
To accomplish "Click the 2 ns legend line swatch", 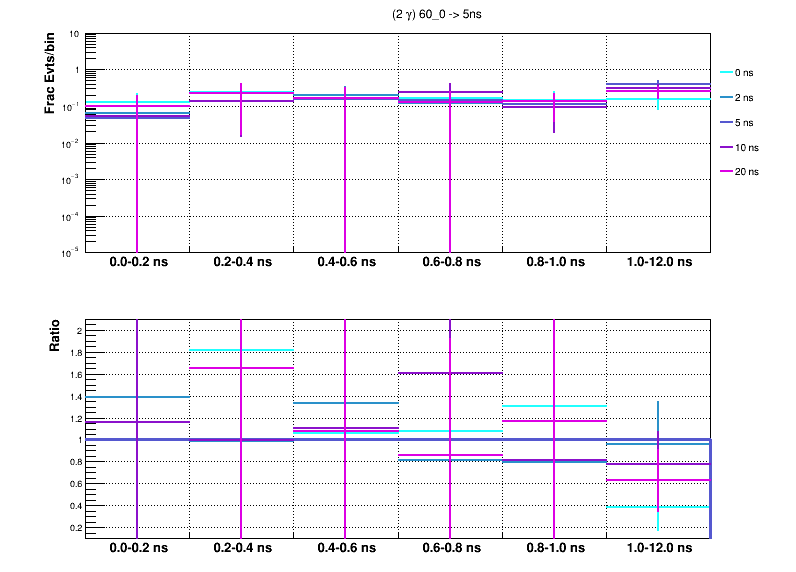I will 726,98.
